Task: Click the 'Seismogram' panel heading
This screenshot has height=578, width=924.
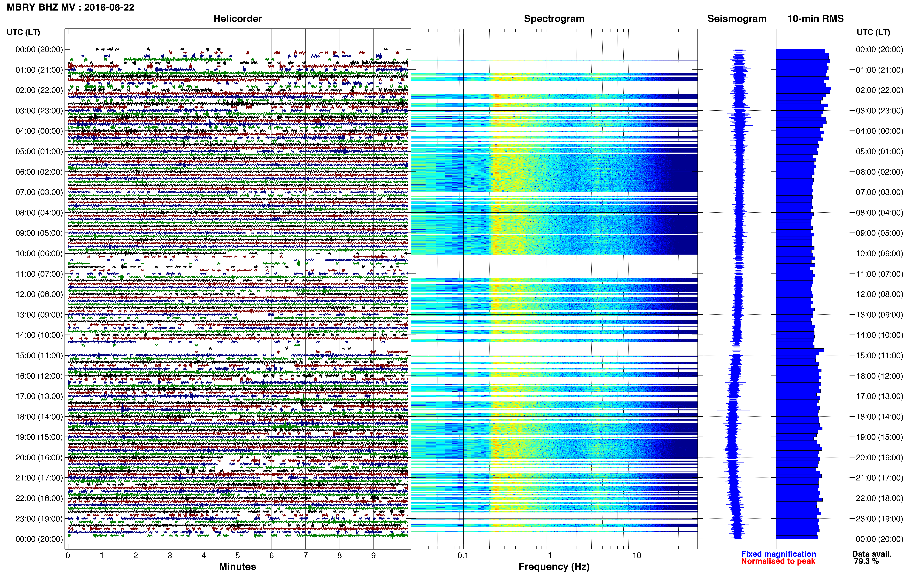Action: pyautogui.click(x=737, y=19)
